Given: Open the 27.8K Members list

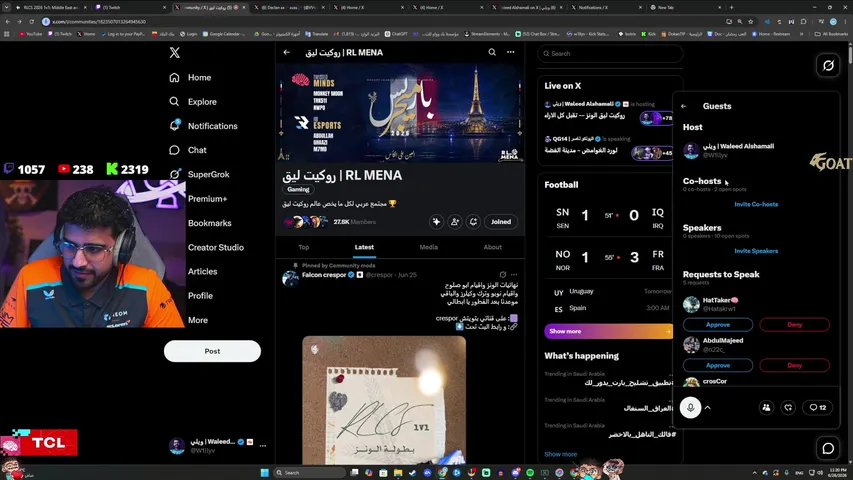Looking at the screenshot, I should (355, 222).
